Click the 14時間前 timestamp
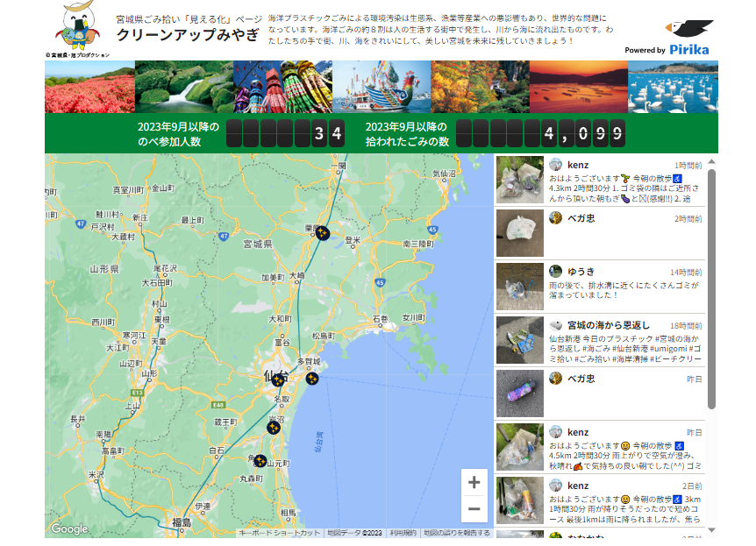 pos(686,273)
